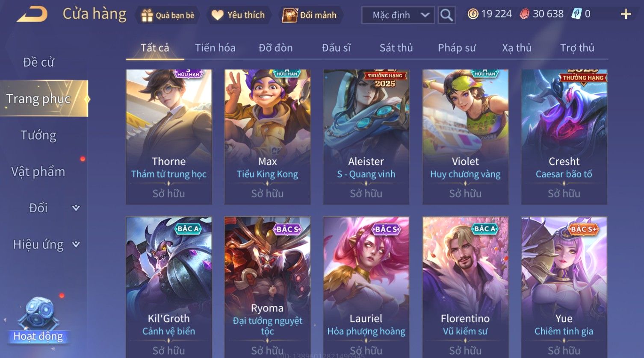Open Tướng in the sidebar
This screenshot has height=358, width=644.
(38, 135)
